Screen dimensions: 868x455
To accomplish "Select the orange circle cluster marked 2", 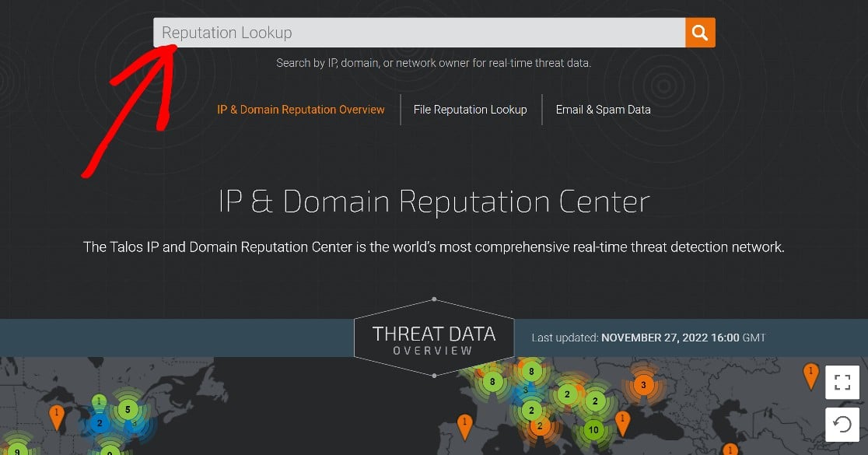I will pyautogui.click(x=540, y=425).
